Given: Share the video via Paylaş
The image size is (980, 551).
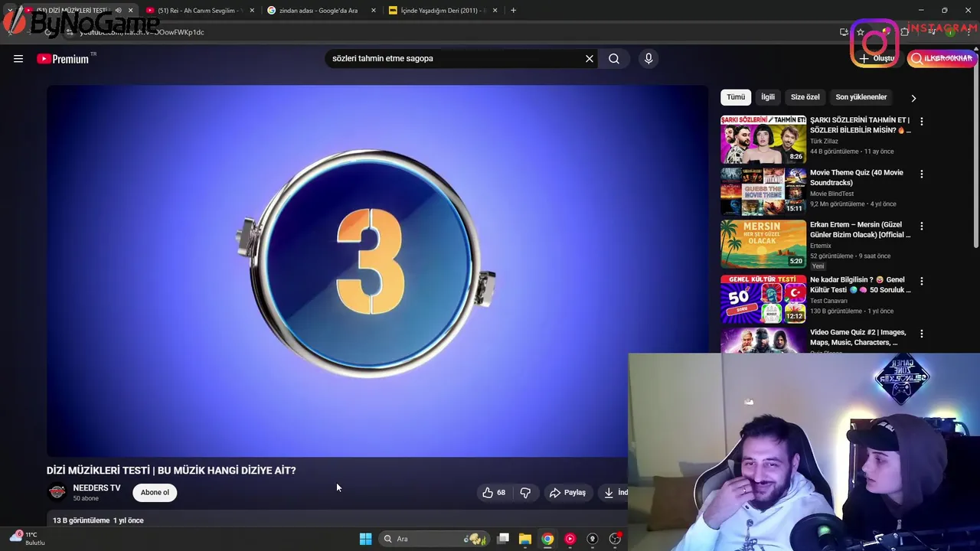Looking at the screenshot, I should (x=568, y=493).
